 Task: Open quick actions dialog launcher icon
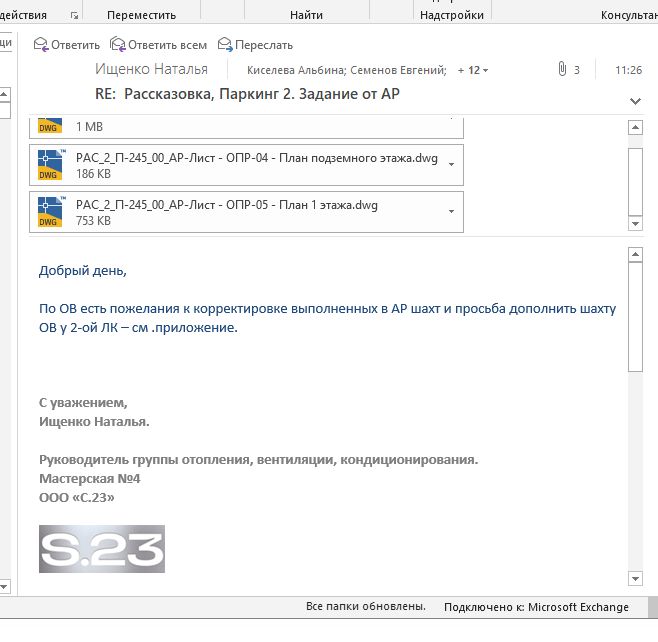(x=74, y=16)
